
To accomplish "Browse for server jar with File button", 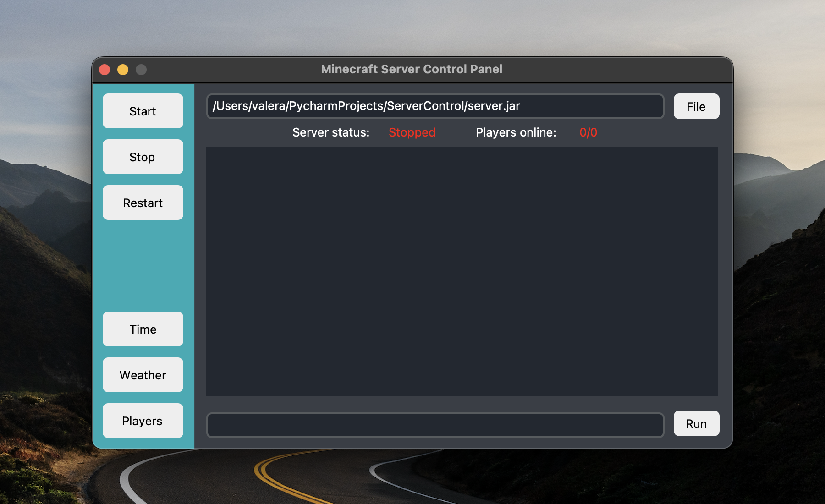I will pyautogui.click(x=696, y=106).
